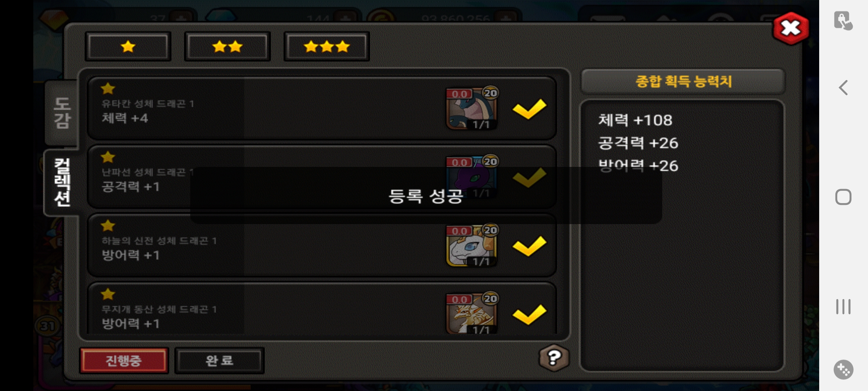This screenshot has height=391, width=868.
Task: Close the collection window with red X
Action: coord(791,28)
